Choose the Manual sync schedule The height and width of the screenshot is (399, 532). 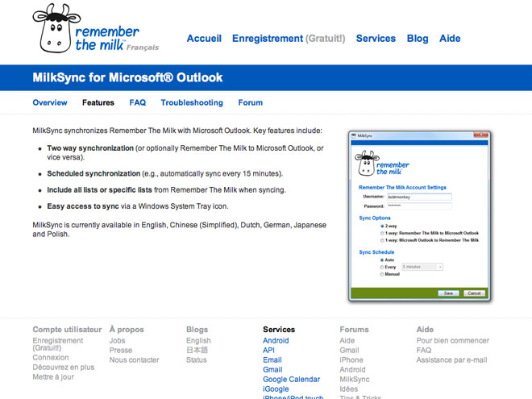(x=382, y=274)
